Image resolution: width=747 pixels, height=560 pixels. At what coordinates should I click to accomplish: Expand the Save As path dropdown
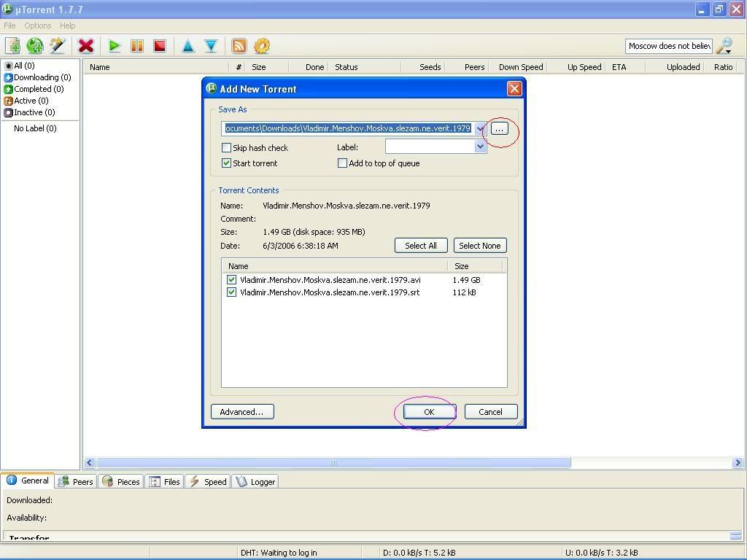[x=480, y=128]
